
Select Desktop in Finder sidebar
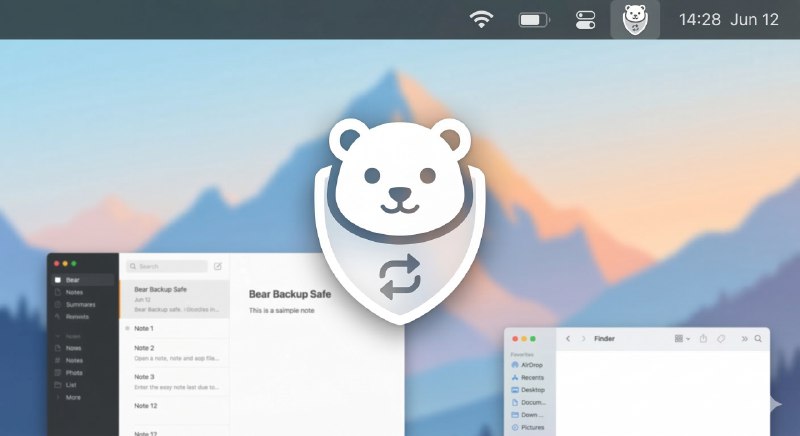coord(528,390)
